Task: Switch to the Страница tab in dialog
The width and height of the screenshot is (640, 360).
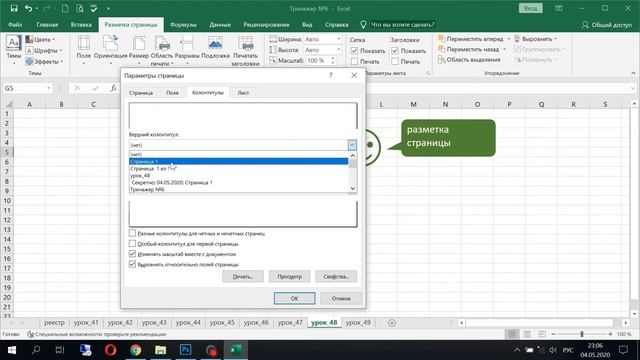Action: 141,93
